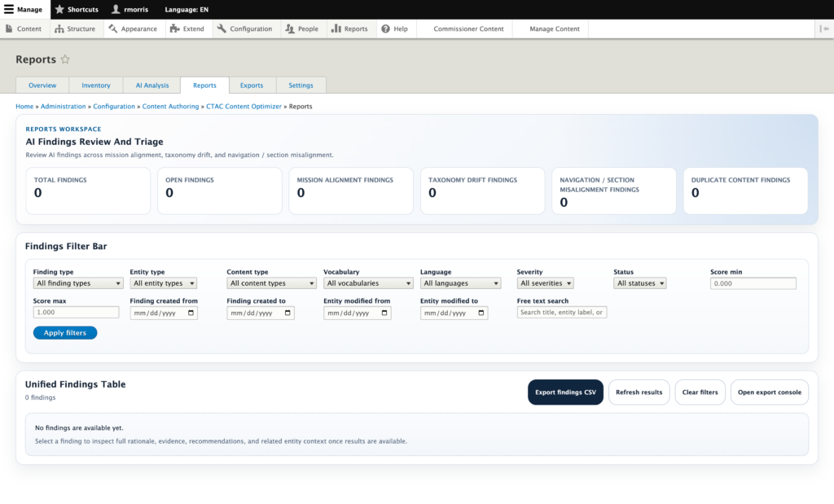Click the Total Findings stat card

click(x=88, y=191)
